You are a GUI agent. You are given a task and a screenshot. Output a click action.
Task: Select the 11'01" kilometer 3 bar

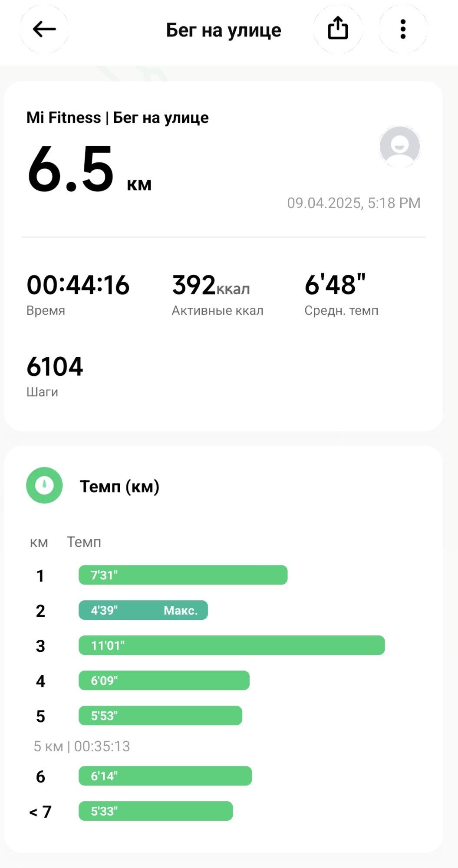click(x=231, y=645)
